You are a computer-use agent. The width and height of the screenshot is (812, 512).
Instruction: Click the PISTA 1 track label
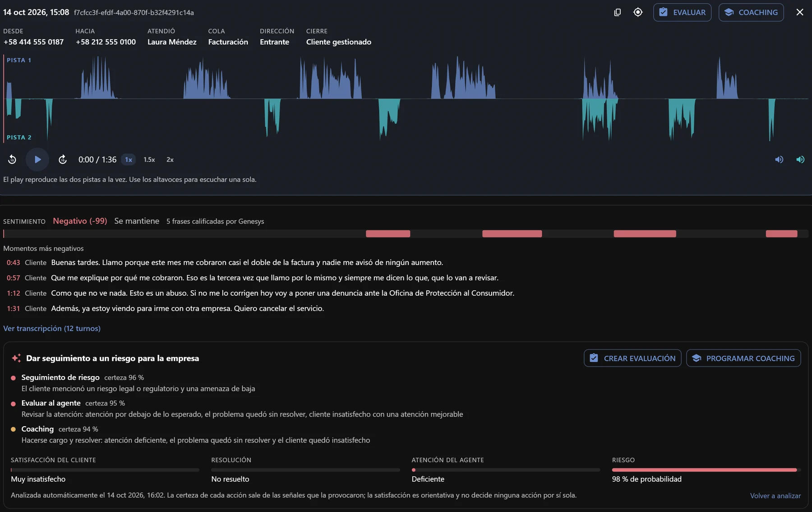19,60
